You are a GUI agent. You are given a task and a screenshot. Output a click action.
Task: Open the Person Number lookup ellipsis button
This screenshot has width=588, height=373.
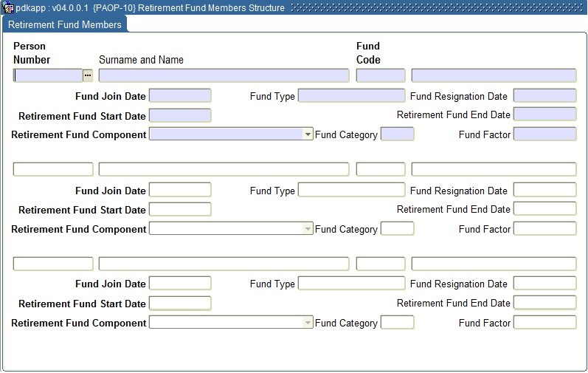point(88,75)
